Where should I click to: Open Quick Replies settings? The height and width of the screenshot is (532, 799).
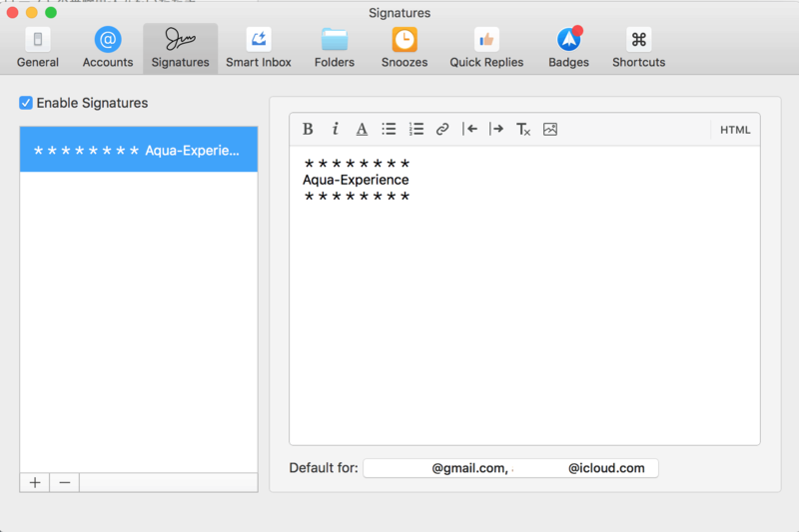pos(486,48)
